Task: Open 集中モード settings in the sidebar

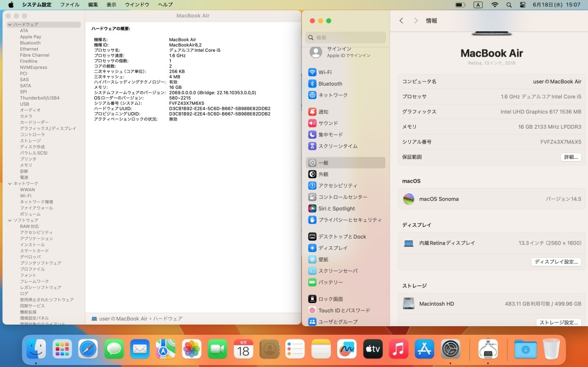Action: click(x=345, y=135)
